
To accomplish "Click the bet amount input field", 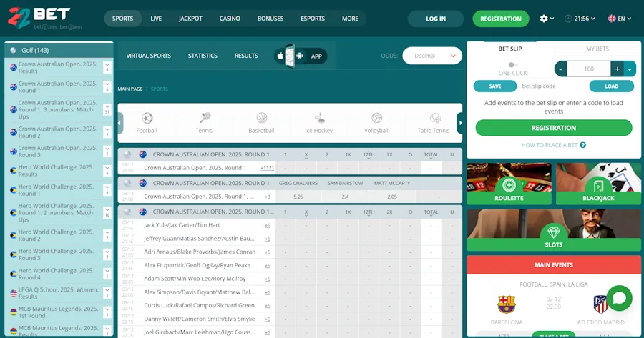I will tap(589, 69).
